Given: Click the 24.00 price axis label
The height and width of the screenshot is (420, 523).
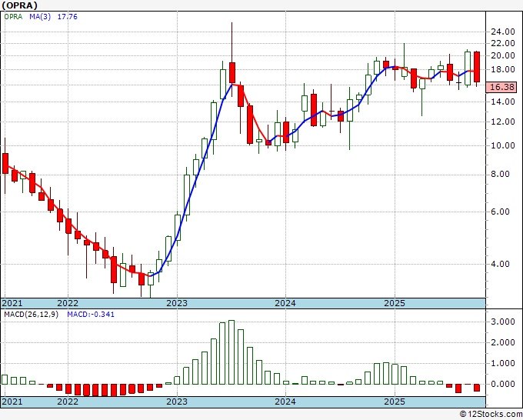Looking at the screenshot, I should pyautogui.click(x=503, y=32).
